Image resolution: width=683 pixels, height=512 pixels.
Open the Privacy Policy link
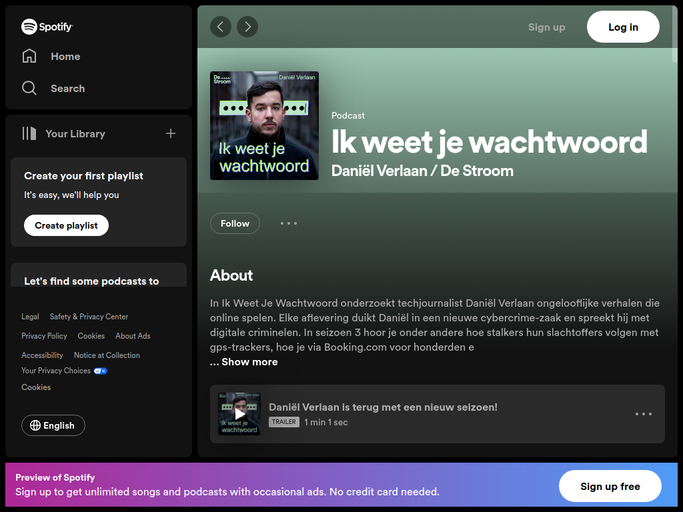pos(44,336)
